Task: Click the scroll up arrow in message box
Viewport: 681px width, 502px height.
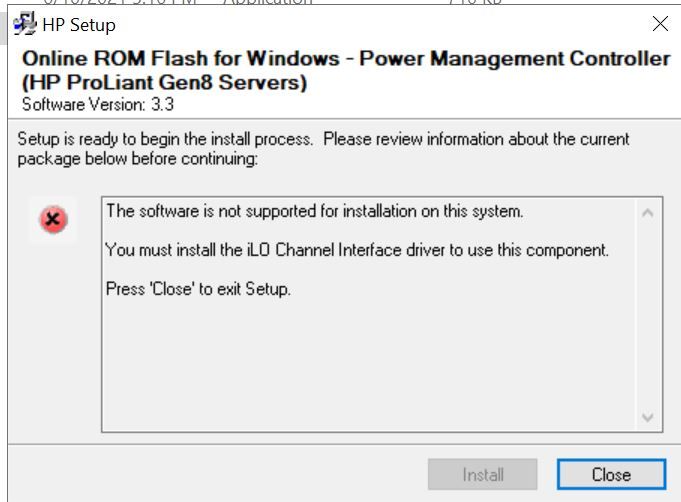Action: coord(648,213)
